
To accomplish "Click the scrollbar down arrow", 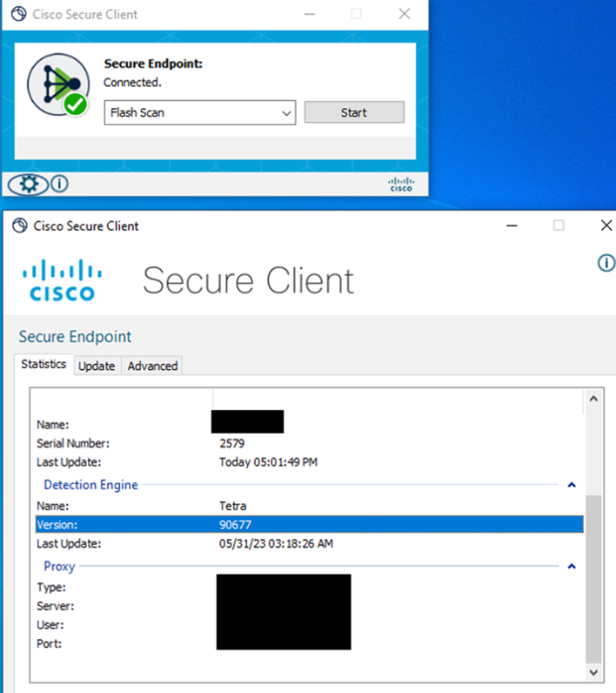I will click(x=593, y=672).
